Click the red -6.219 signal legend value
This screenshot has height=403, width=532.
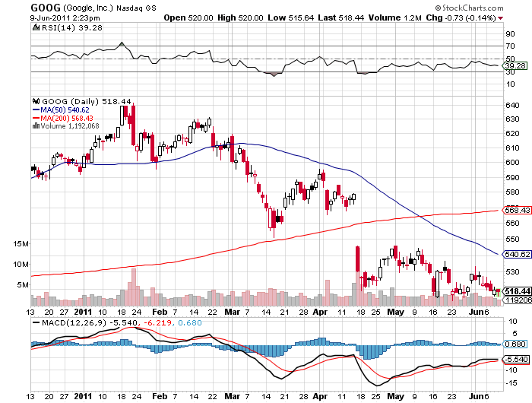(x=158, y=322)
